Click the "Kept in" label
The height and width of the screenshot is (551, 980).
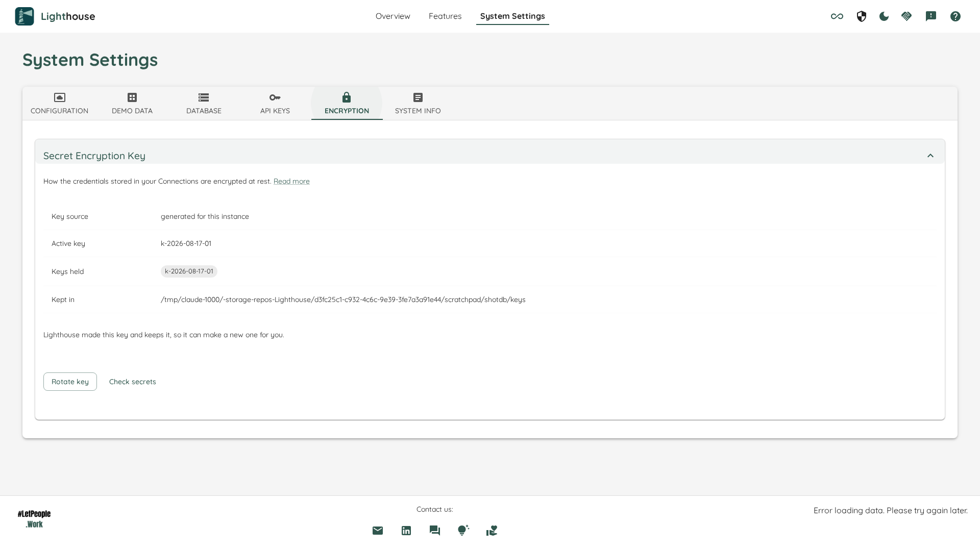pyautogui.click(x=63, y=299)
